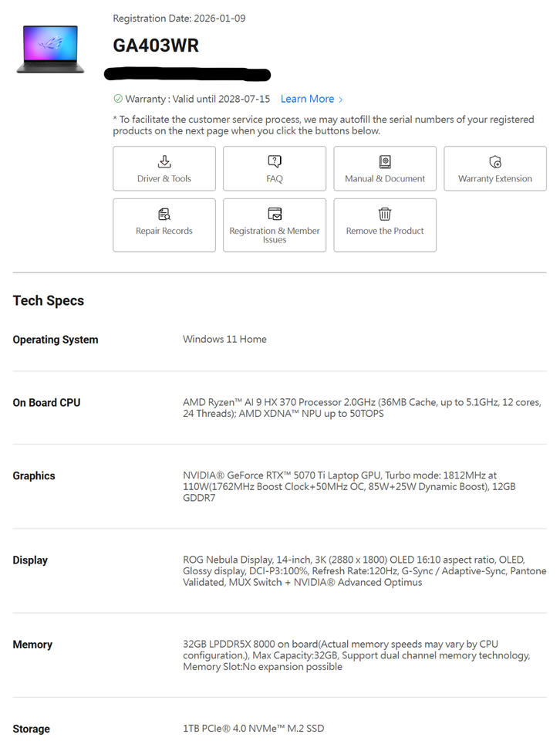Choose the Manual & Document button label
Image resolution: width=560 pixels, height=741 pixels.
point(385,178)
